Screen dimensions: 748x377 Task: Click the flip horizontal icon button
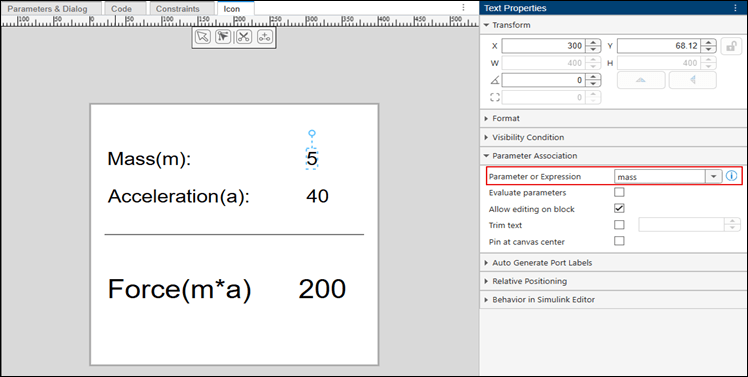(693, 80)
